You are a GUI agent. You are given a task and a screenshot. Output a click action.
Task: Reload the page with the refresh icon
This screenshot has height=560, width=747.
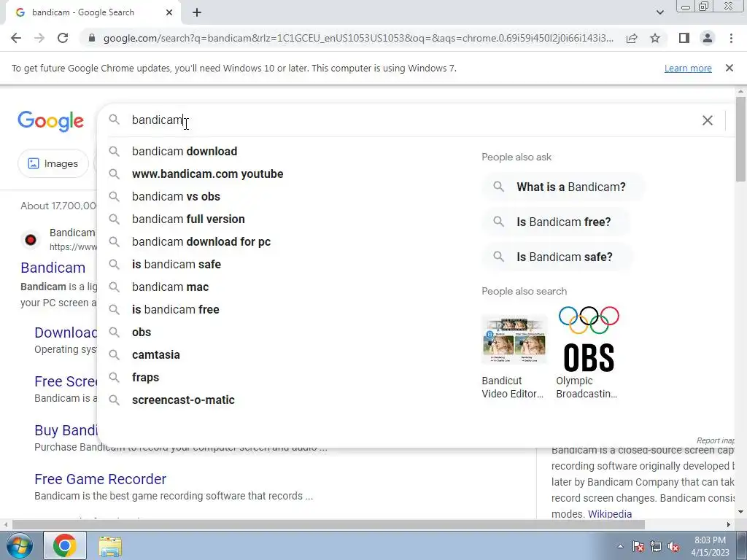(63, 38)
